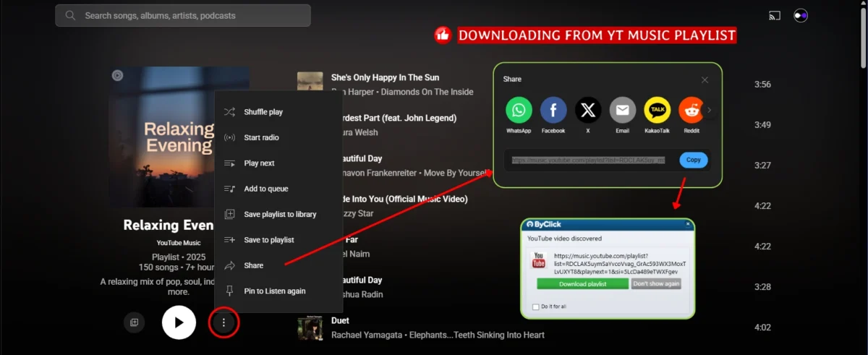Click the radio waves icon
Screen dimensions: 868x355
click(x=229, y=137)
